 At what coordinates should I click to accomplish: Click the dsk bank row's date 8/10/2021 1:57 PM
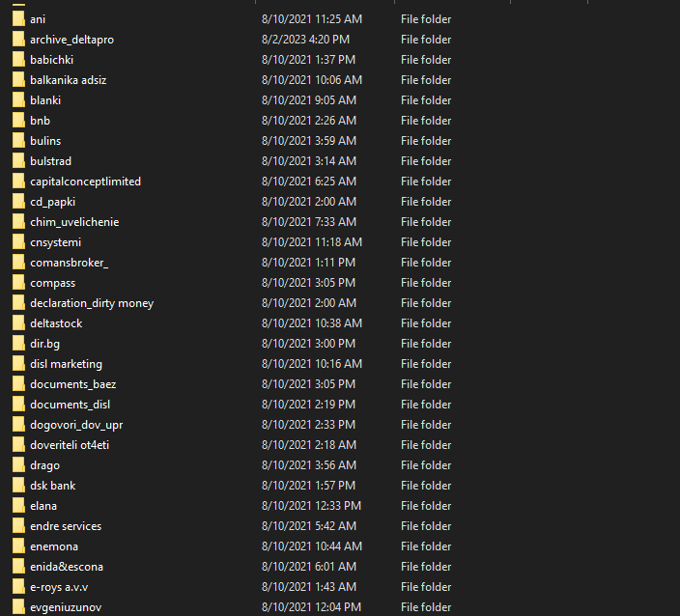[x=308, y=486]
